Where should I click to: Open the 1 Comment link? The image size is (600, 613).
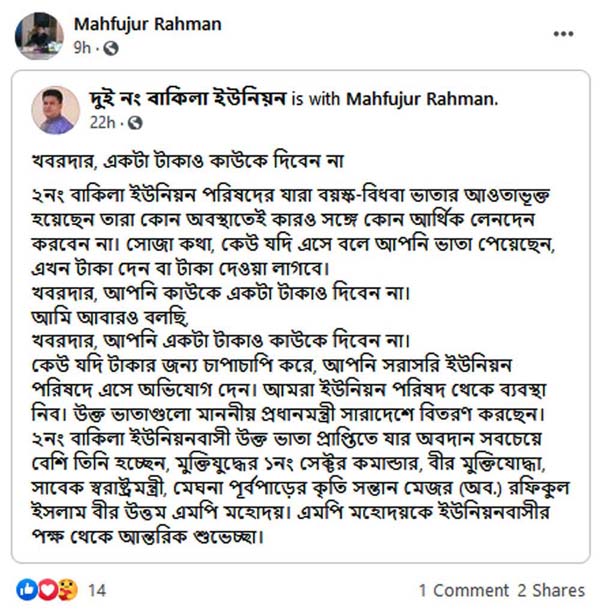pos(464,590)
